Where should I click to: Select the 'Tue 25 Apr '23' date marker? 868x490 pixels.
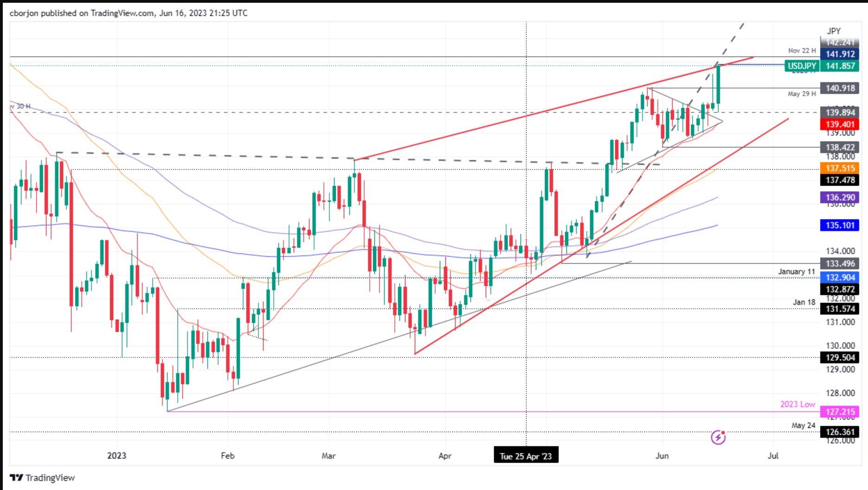click(526, 456)
